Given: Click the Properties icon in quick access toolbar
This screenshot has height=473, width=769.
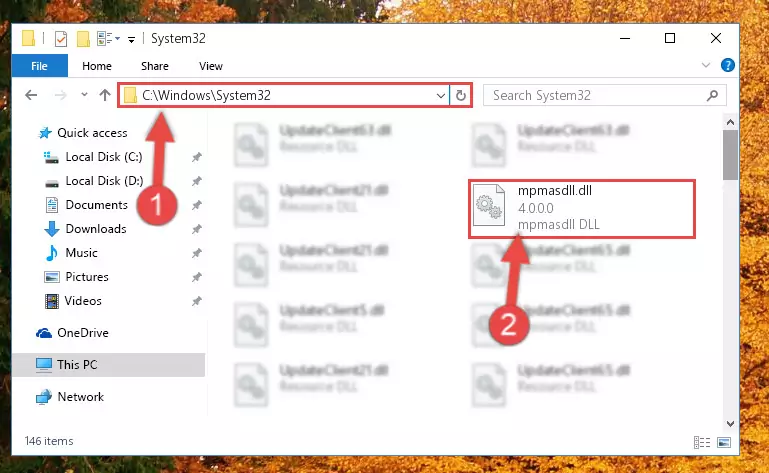Looking at the screenshot, I should tap(61, 38).
